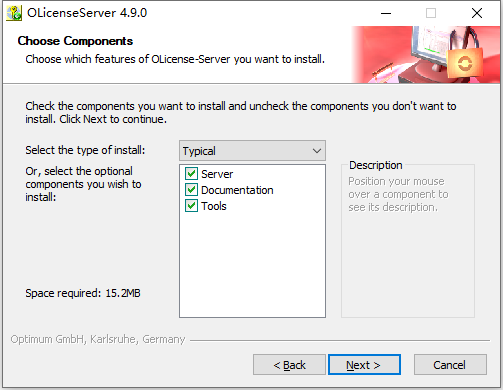Cancel the installation
Screen dimensions: 503x390
[450, 365]
